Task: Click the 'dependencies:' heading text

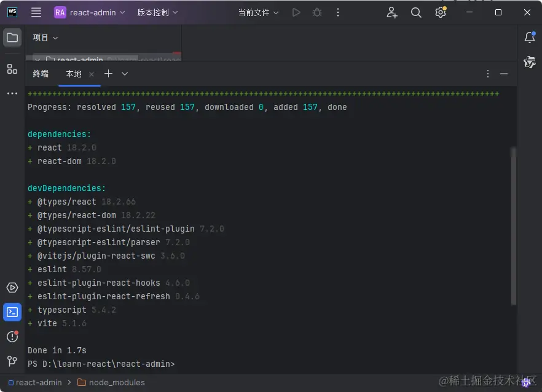Action: tap(59, 134)
